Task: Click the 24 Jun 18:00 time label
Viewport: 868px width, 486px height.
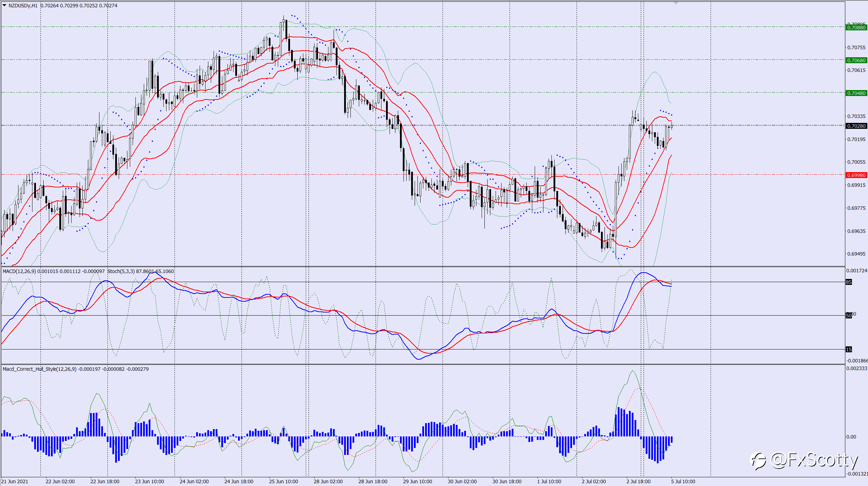Action: click(239, 481)
